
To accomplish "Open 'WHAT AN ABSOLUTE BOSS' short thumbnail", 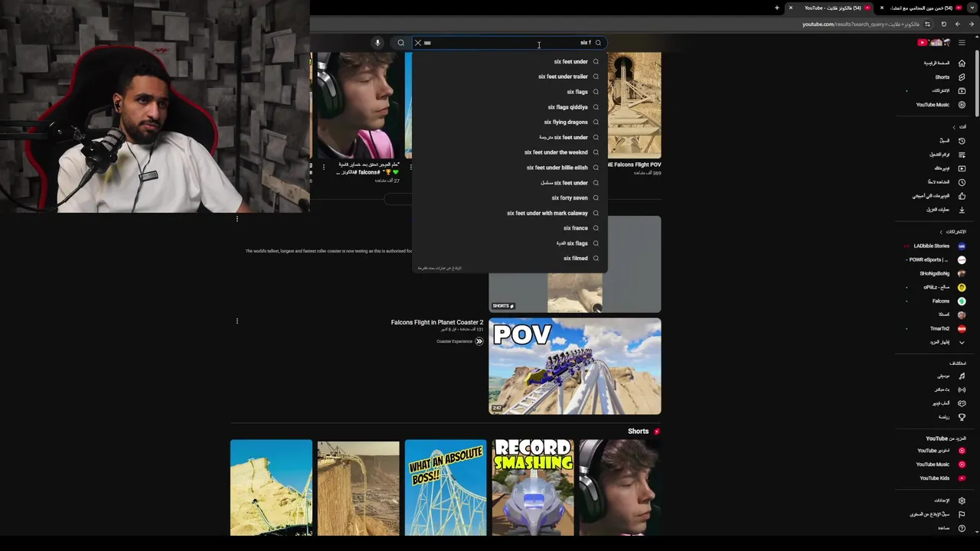I will (446, 487).
